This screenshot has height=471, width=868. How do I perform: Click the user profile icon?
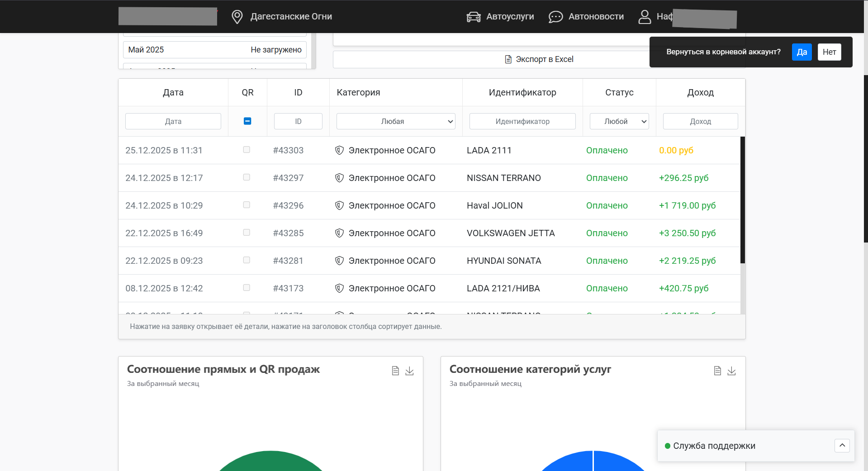point(644,17)
